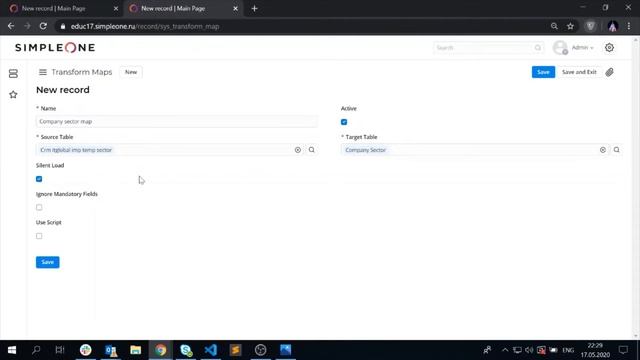Viewport: 640px width, 360px height.
Task: Open Target Table lookup magnifier
Action: point(616,150)
